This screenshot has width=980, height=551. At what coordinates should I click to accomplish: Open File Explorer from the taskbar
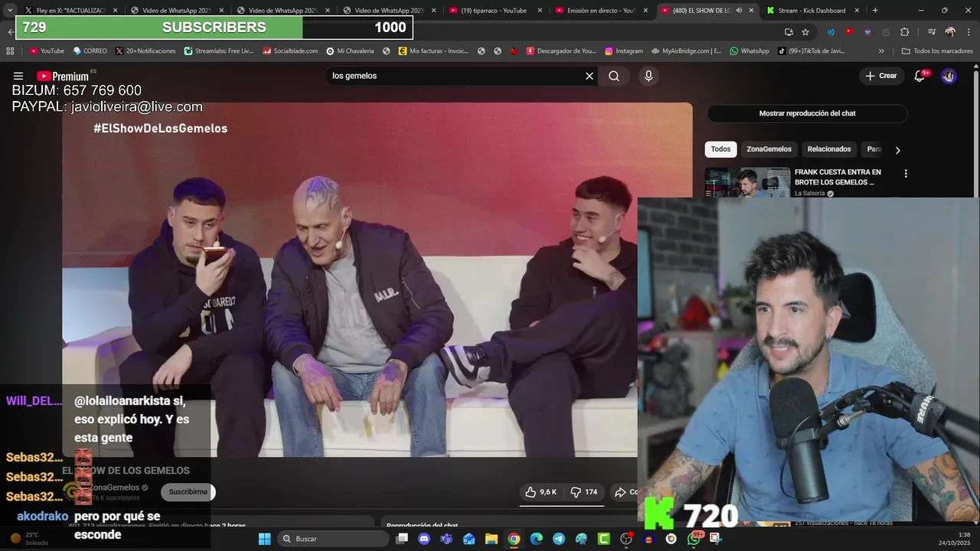click(492, 539)
